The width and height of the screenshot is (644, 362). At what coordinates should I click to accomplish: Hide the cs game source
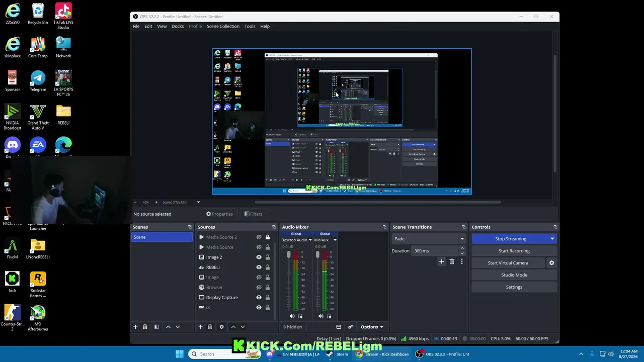pos(259,308)
